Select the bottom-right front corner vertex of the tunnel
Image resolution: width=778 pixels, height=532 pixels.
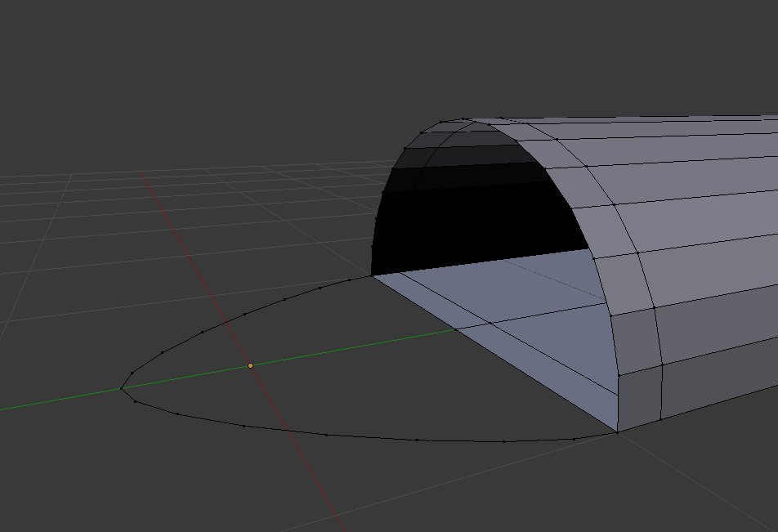[617, 431]
